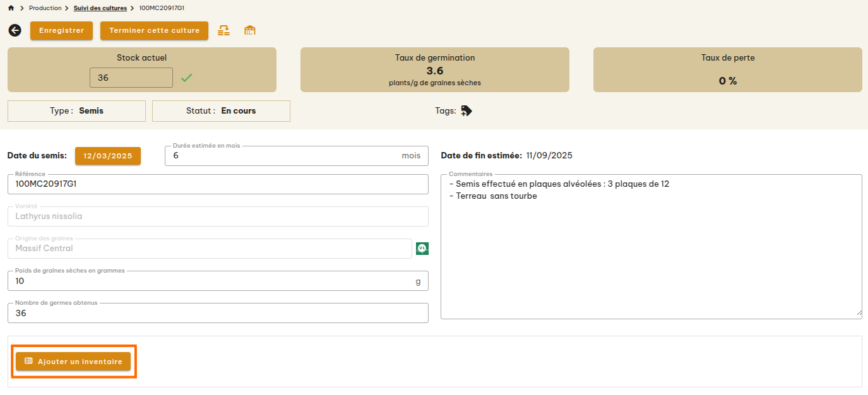868x395 pixels.
Task: Open the Suivi des cultures breadcrumb link
Action: tap(100, 8)
